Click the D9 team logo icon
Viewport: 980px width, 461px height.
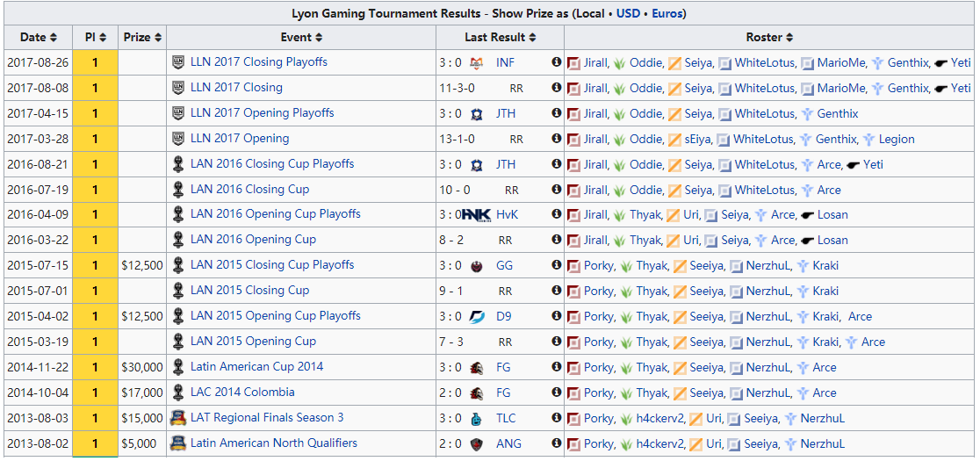tap(476, 317)
